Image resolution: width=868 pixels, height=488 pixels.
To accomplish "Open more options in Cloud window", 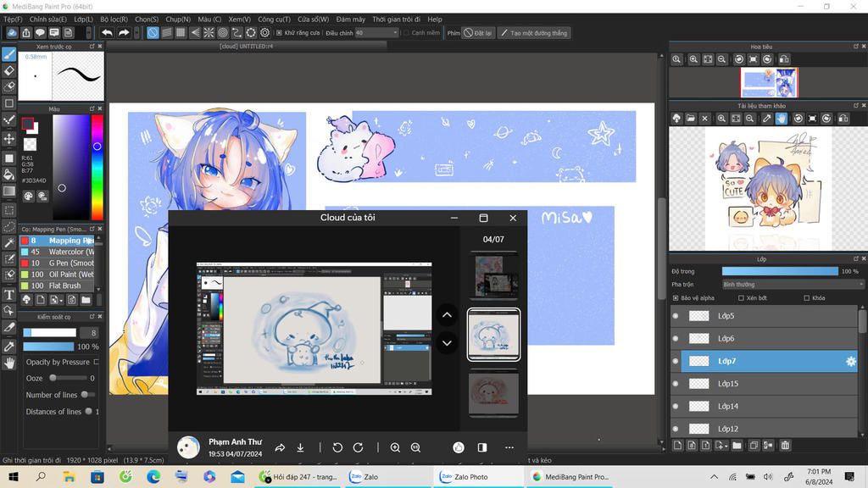I will point(509,447).
